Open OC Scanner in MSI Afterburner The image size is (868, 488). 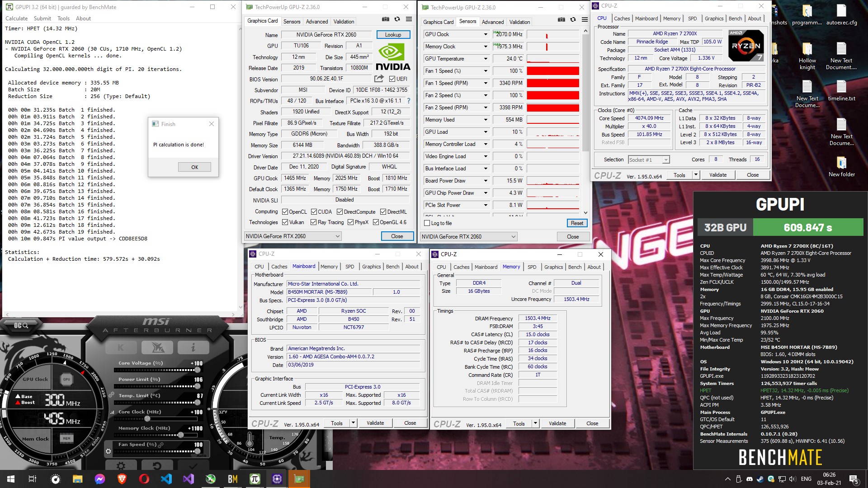pos(20,325)
